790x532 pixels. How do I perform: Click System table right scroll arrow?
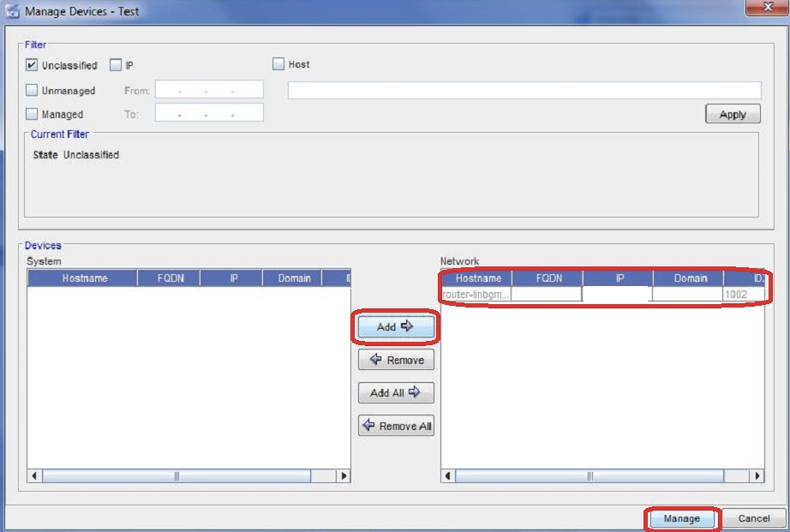pos(344,475)
